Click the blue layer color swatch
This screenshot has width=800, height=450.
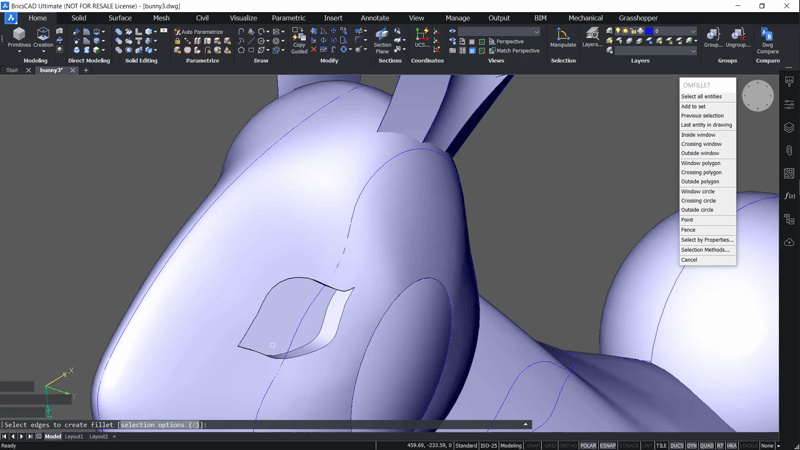(x=649, y=31)
